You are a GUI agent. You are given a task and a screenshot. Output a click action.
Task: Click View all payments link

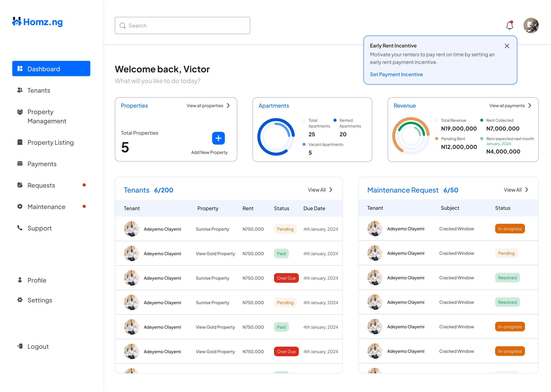(507, 106)
